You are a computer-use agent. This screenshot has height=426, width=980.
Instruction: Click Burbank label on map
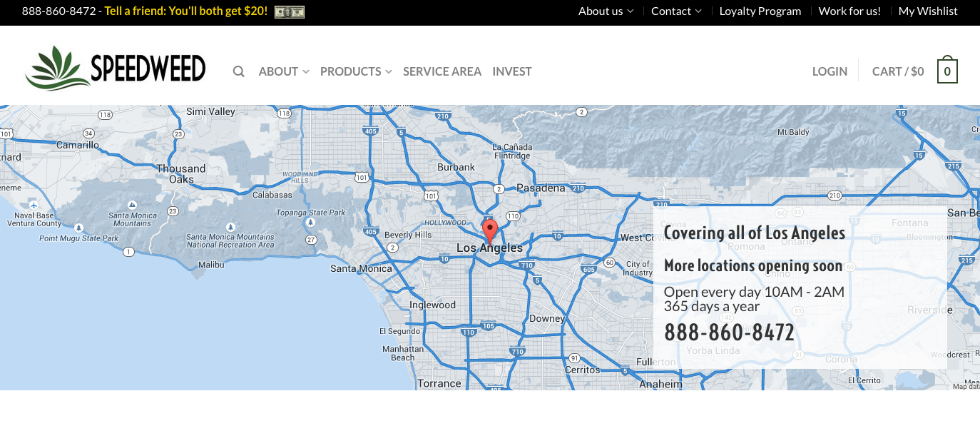point(456,167)
